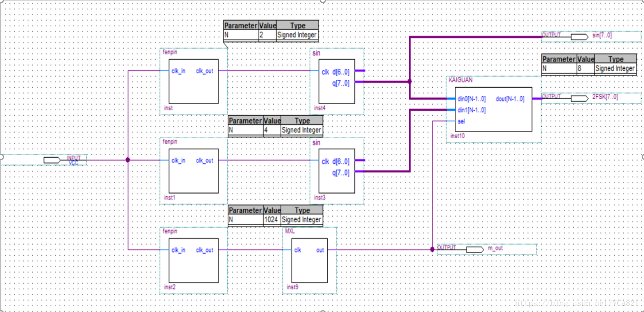This screenshot has height=312, width=644.
Task: Select the fenpin block labeled inst1
Action: click(x=193, y=171)
